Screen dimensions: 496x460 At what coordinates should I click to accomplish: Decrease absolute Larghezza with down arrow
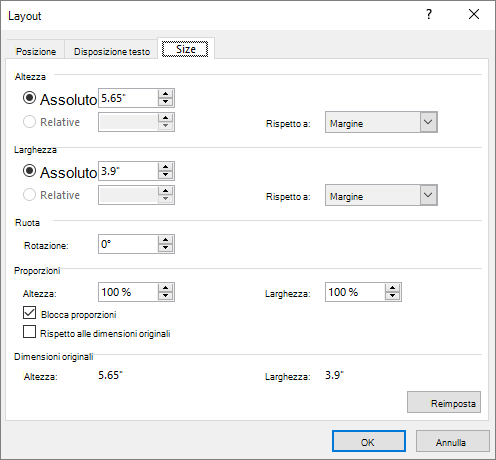(x=166, y=175)
